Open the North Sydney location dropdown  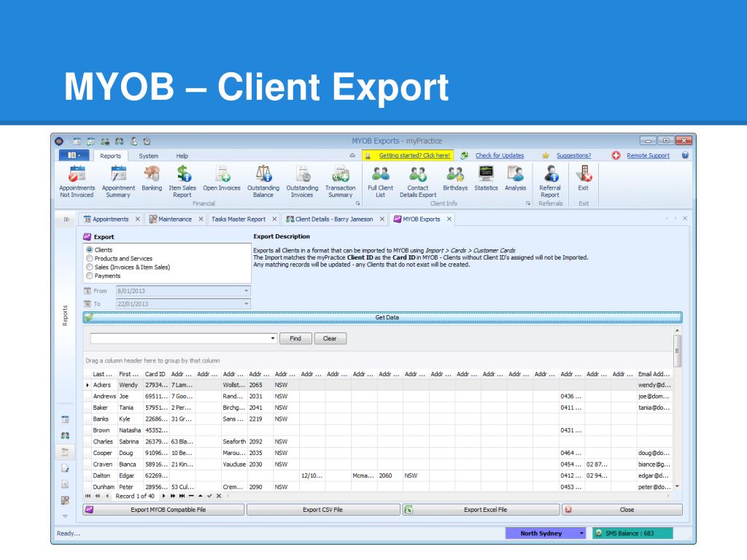coord(581,533)
